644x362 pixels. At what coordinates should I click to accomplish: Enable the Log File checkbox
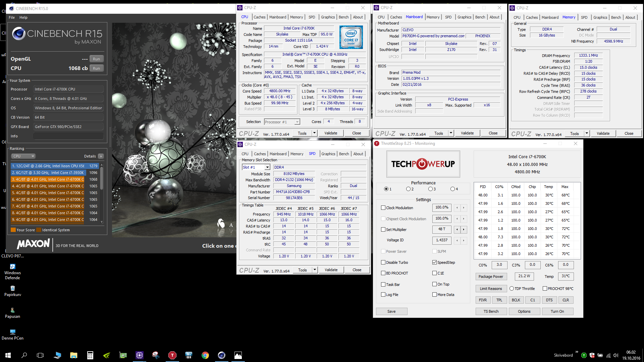click(383, 294)
